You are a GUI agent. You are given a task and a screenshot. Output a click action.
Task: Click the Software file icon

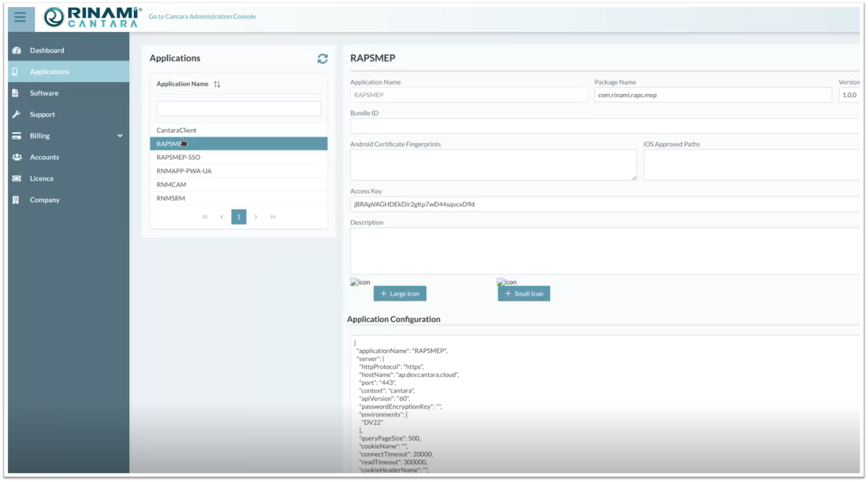coord(15,93)
